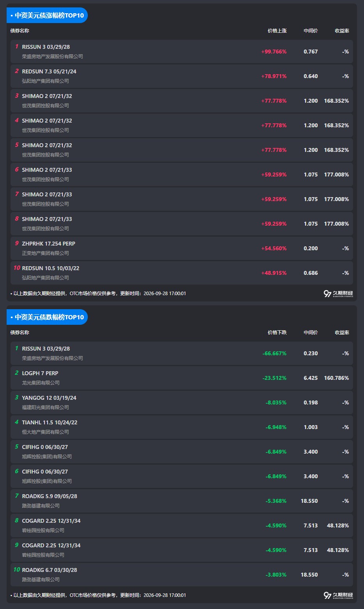The image size is (364, 609).
Task: Click the 久期财经 logo in the gainers panel footer
Action: [x=338, y=294]
